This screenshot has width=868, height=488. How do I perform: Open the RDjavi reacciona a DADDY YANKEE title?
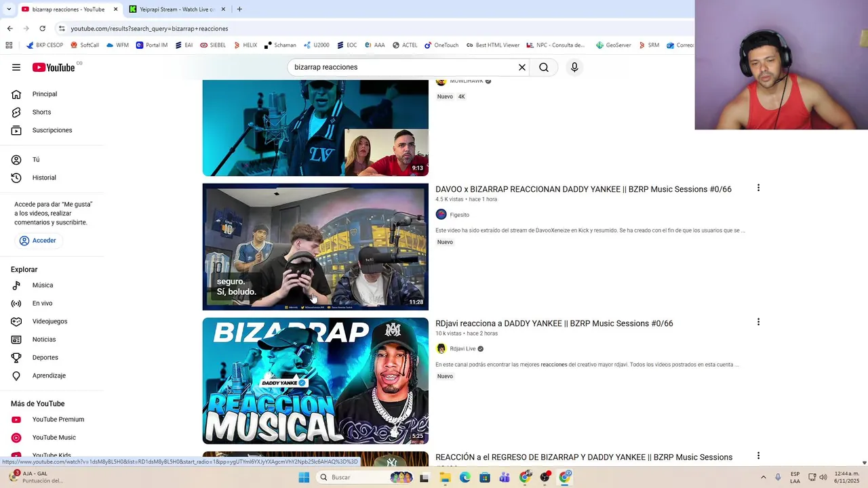click(554, 323)
